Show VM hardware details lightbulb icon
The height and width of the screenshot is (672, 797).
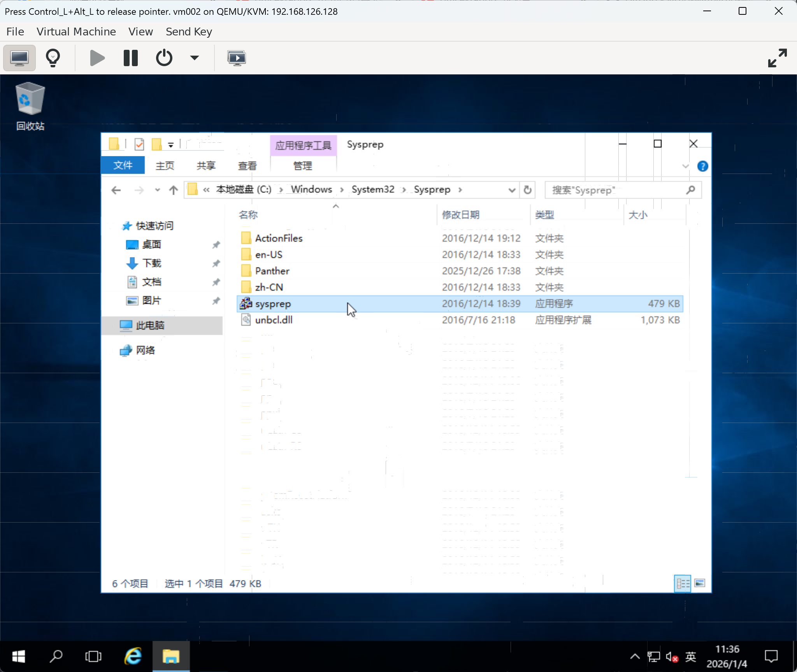coord(53,58)
